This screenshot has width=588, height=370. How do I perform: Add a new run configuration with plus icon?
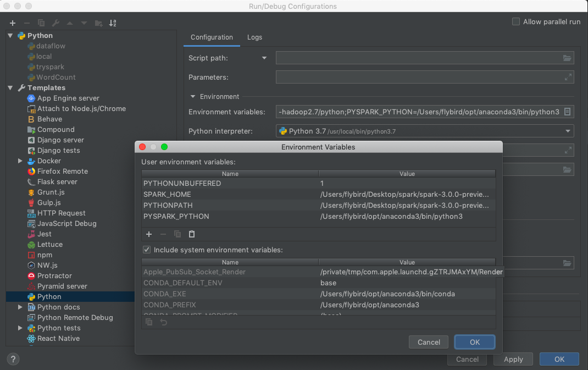(x=13, y=23)
